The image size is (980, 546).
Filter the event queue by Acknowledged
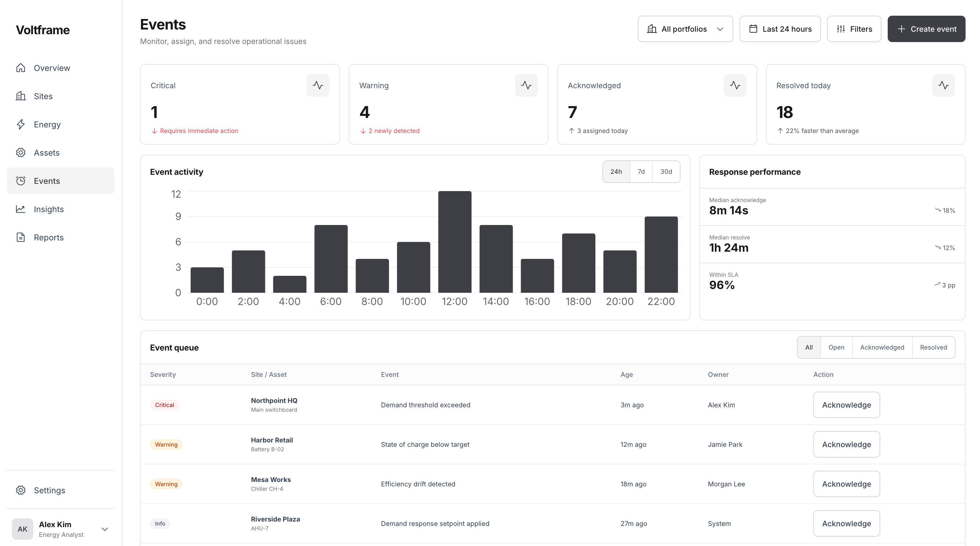pos(882,347)
